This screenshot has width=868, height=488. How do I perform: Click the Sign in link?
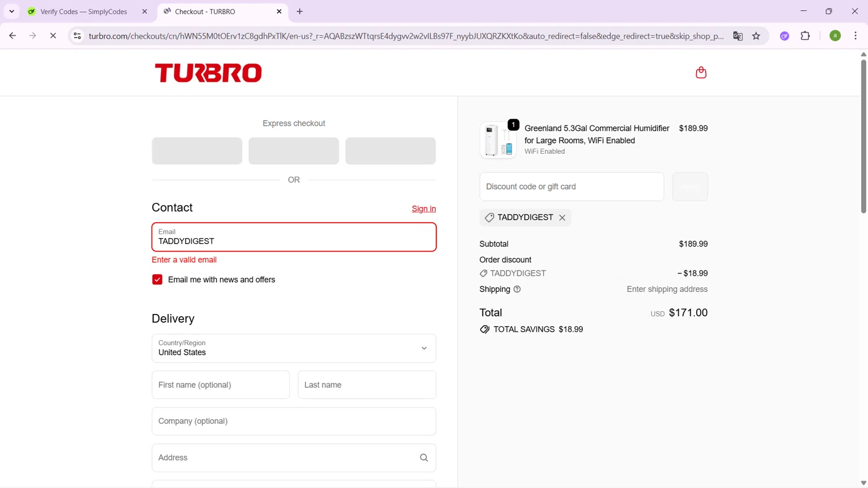pos(424,209)
